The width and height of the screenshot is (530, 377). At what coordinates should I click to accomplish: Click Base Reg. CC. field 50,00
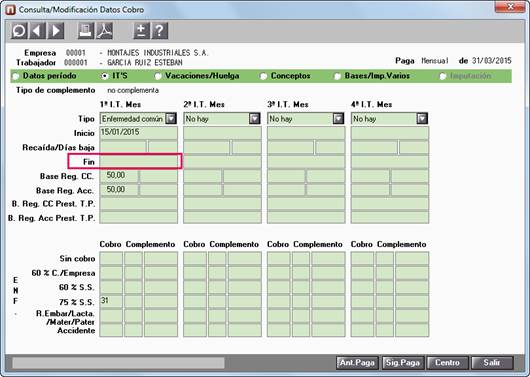[x=119, y=176]
